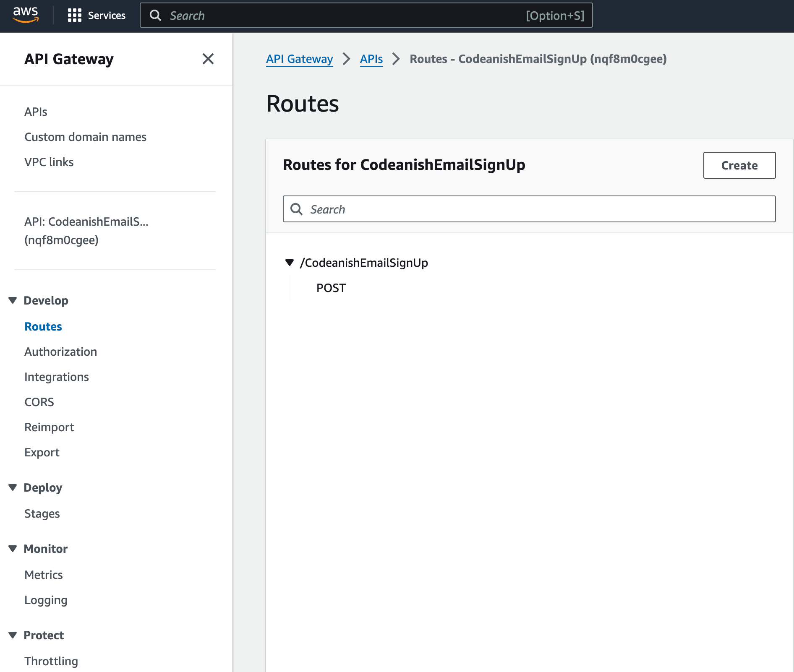This screenshot has height=672, width=794.
Task: Collapse the /CodeanishEmailSignUp route tree
Action: (x=290, y=263)
